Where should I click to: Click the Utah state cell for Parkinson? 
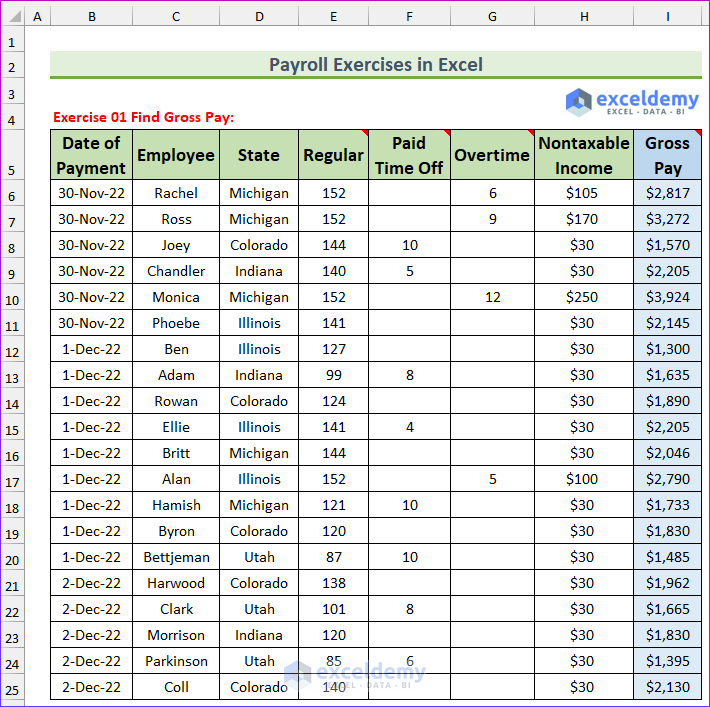(x=259, y=661)
